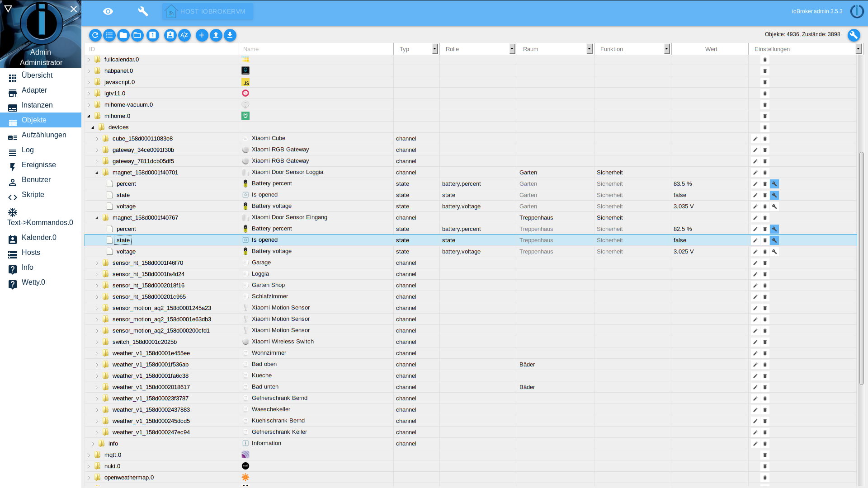The image size is (868, 488).
Task: Collapse the devices folder node
Action: pos(93,127)
